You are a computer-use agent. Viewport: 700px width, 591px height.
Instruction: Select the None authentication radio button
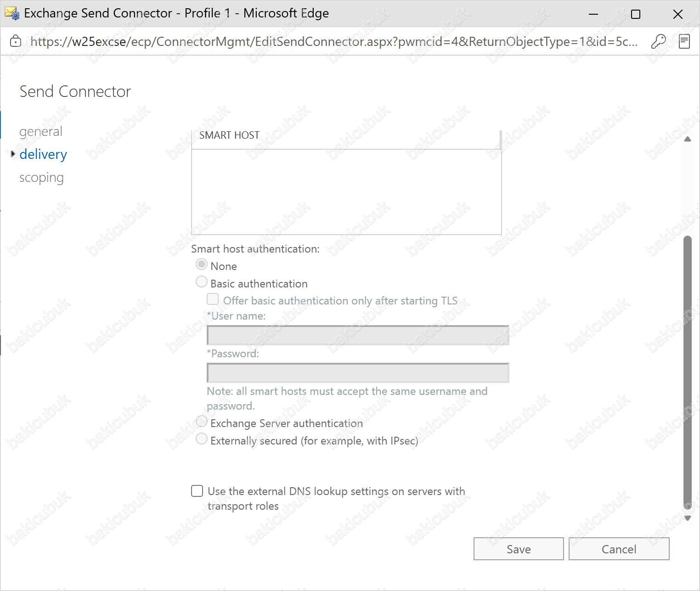(x=201, y=265)
